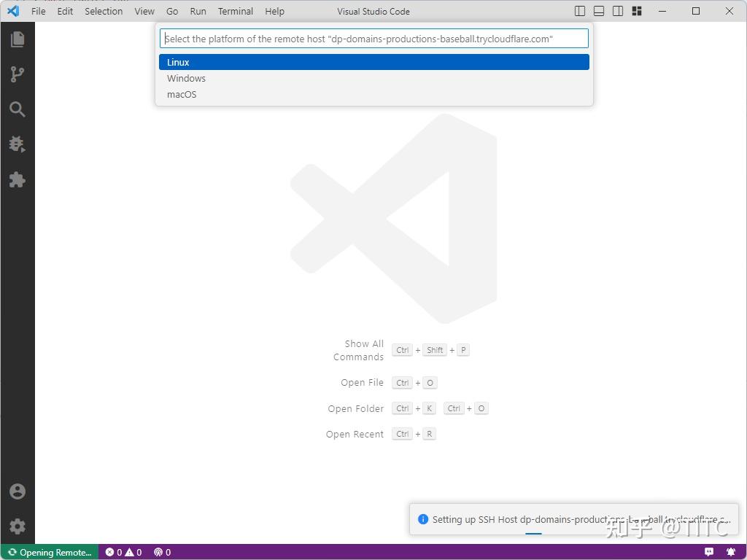The width and height of the screenshot is (747, 560).
Task: Click the platform selection input field
Action: 373,38
